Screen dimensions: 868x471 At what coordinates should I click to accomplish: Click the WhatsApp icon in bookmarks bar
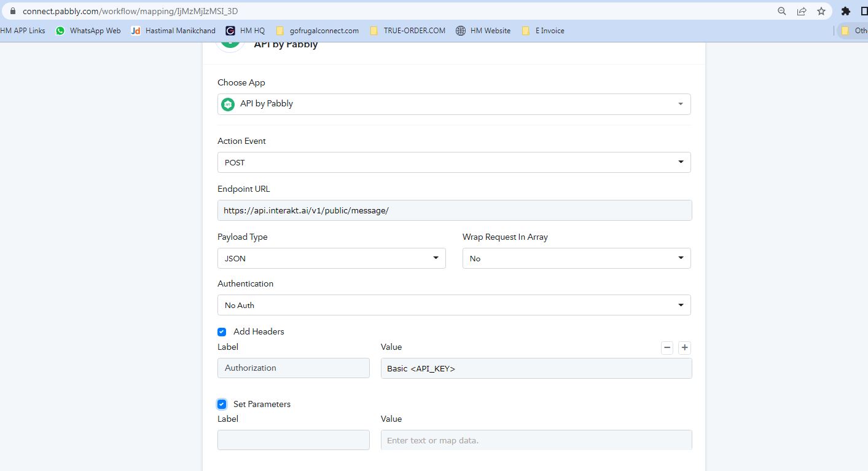point(60,31)
